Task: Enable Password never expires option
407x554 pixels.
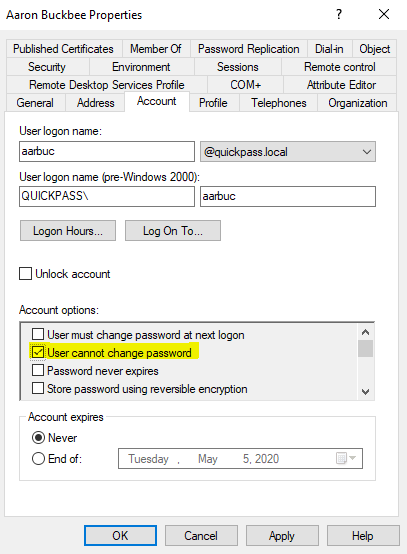Action: pos(38,370)
